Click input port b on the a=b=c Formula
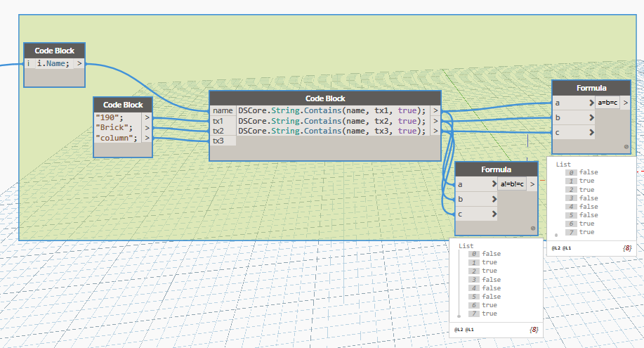Screen dimensions: 644x348 point(570,117)
